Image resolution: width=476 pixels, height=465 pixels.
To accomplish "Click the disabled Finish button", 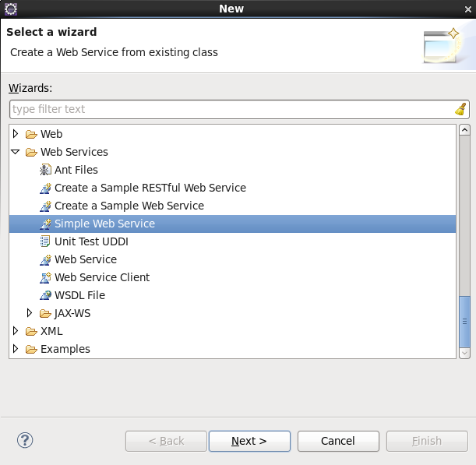I will tap(427, 441).
